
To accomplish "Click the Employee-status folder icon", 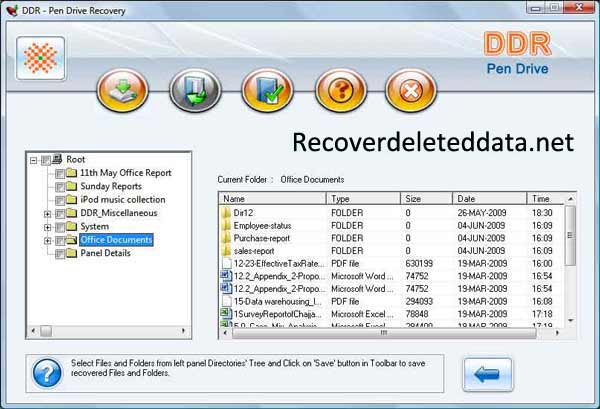I will pos(226,225).
